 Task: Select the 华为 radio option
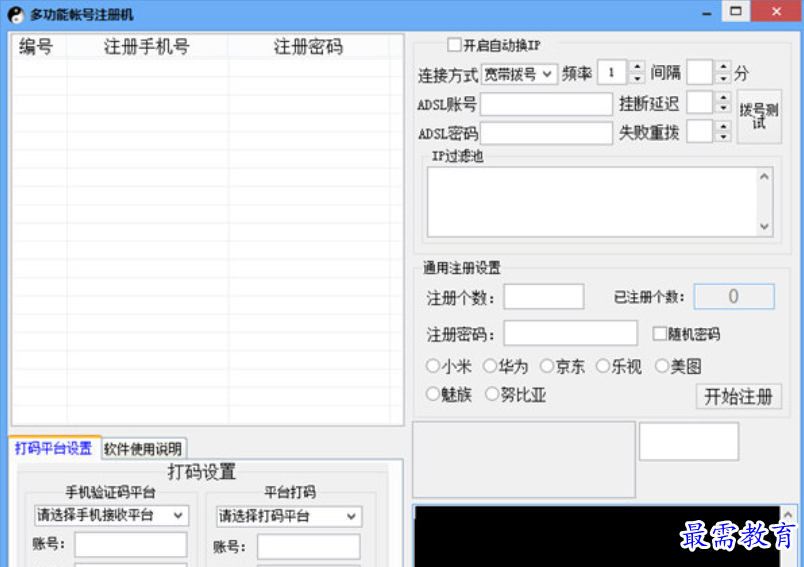pos(490,366)
